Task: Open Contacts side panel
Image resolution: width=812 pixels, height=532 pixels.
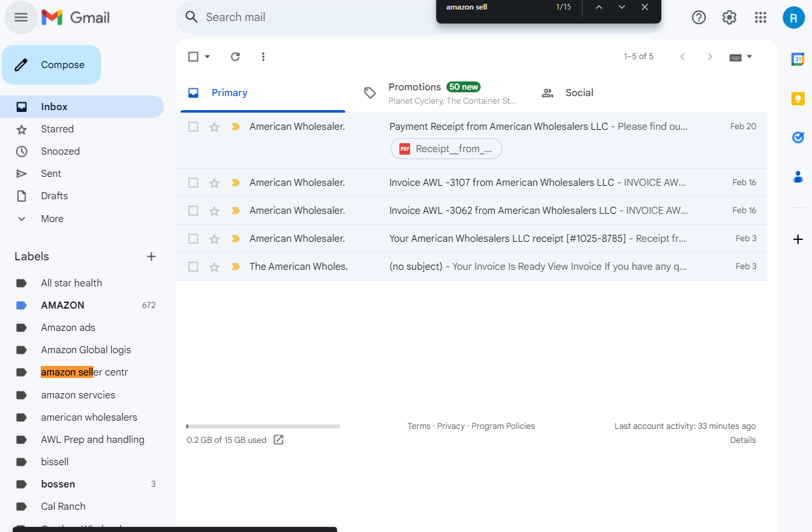Action: click(798, 177)
